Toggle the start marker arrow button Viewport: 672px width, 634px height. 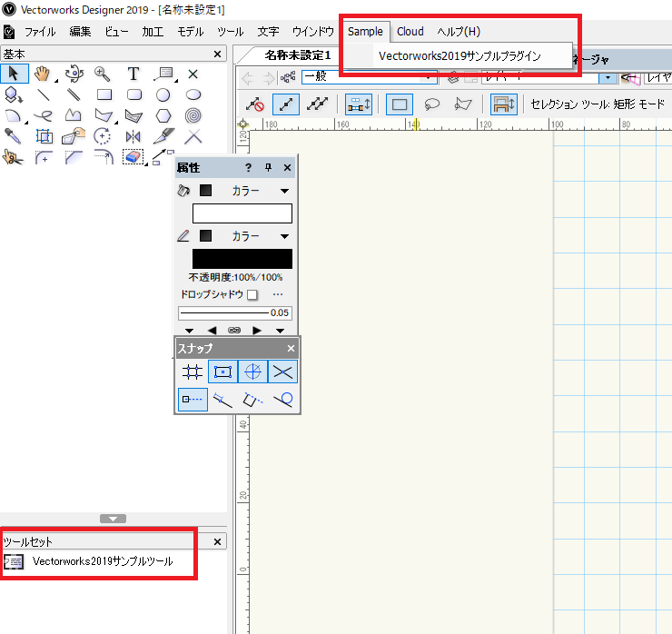(212, 331)
